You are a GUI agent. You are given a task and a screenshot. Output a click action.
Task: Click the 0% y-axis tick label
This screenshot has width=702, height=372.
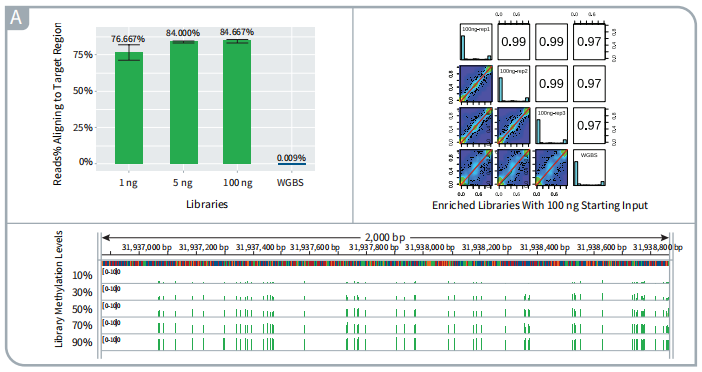[86, 162]
